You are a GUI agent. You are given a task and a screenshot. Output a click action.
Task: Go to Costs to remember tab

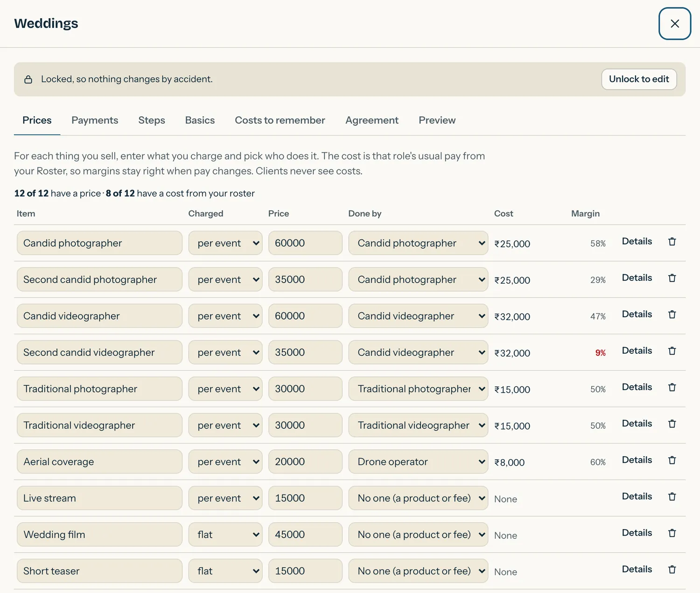[x=280, y=120]
